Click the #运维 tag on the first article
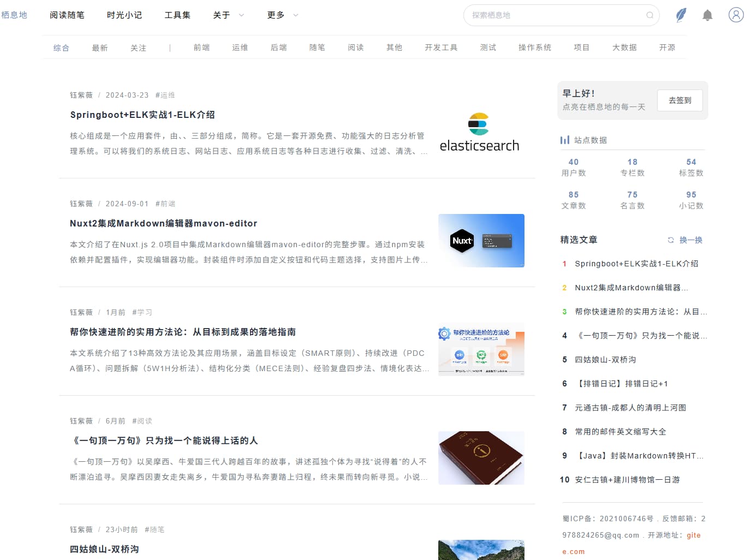This screenshot has height=560, width=751. click(x=165, y=94)
